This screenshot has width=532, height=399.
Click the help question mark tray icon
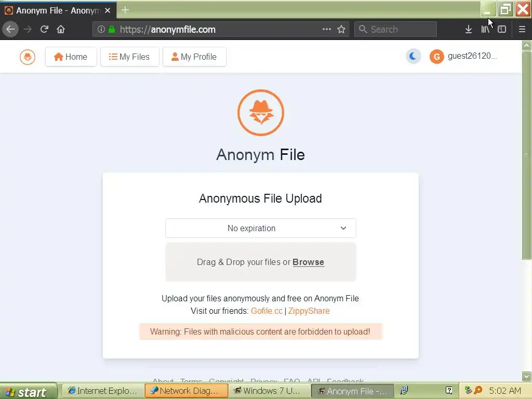[448, 391]
